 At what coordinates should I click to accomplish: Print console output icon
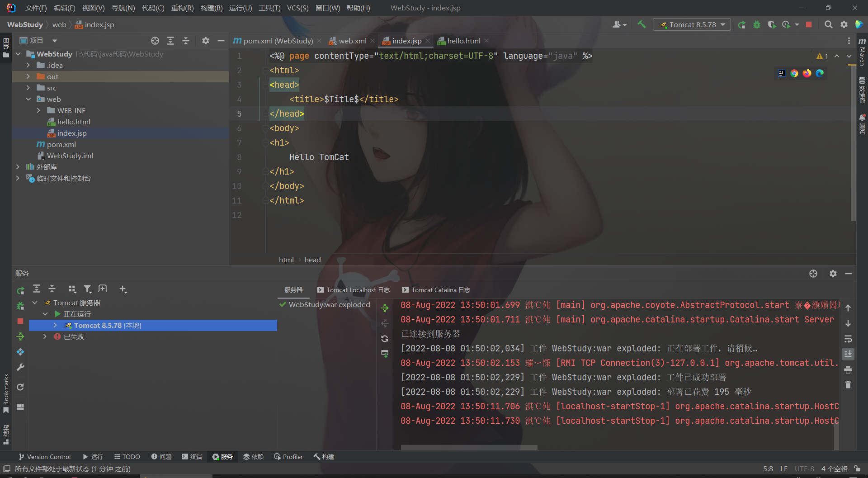(848, 369)
